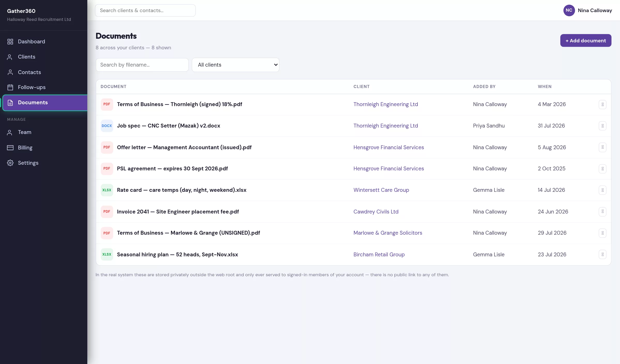Viewport: 620px width, 364px height.
Task: Click the Search clients & contacts field
Action: coord(145,11)
